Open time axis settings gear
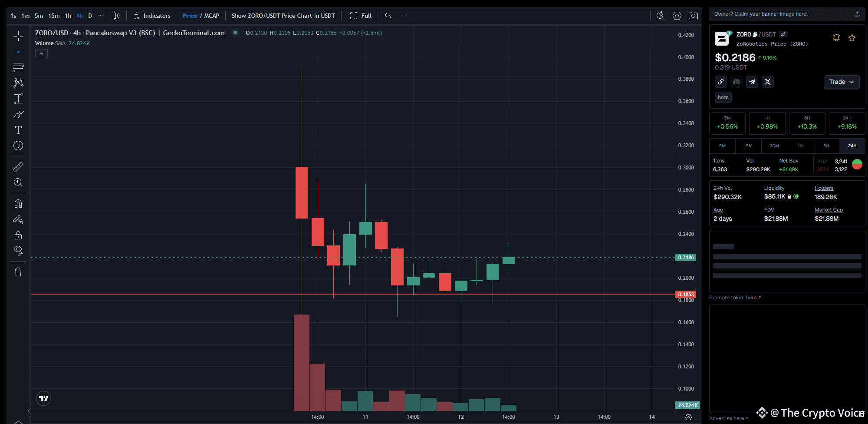 point(688,417)
